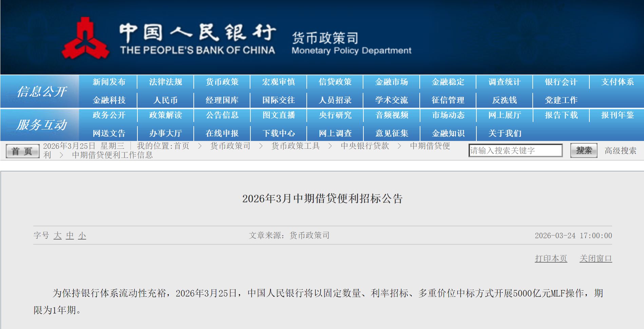Click the 搜索 search button
The height and width of the screenshot is (329, 644).
(x=584, y=150)
